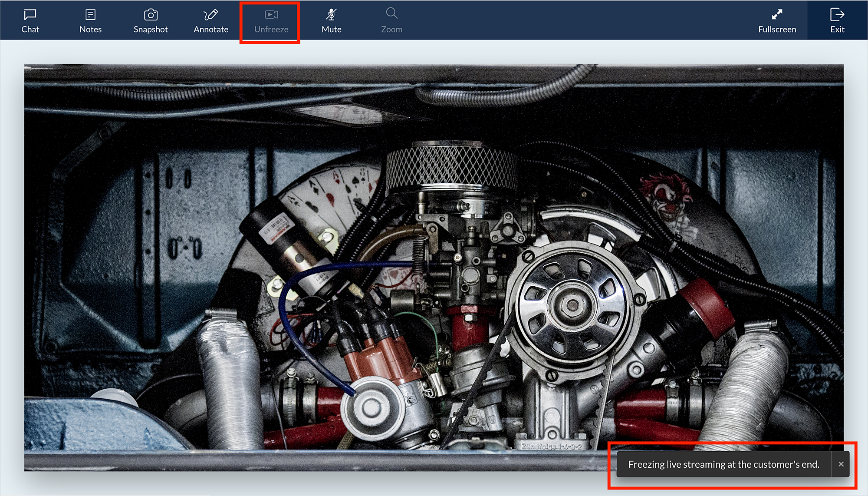Image resolution: width=868 pixels, height=496 pixels.
Task: Click the Notes document icon
Action: [90, 14]
